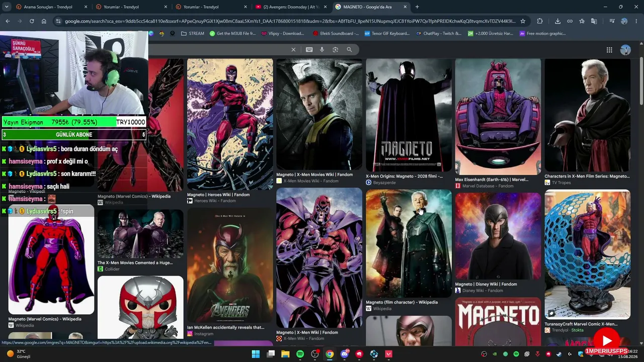
Task: Open a new browser tab
Action: (417, 7)
